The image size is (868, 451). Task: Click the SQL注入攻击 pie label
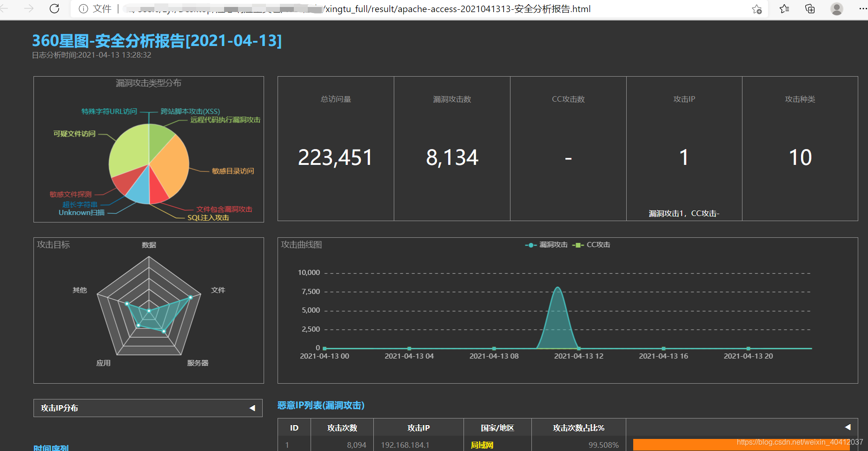point(208,217)
